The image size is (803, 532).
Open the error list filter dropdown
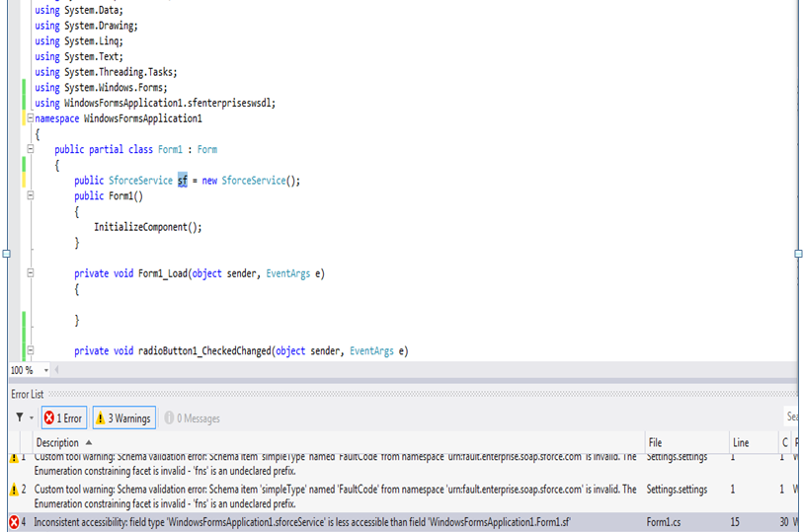(32, 418)
